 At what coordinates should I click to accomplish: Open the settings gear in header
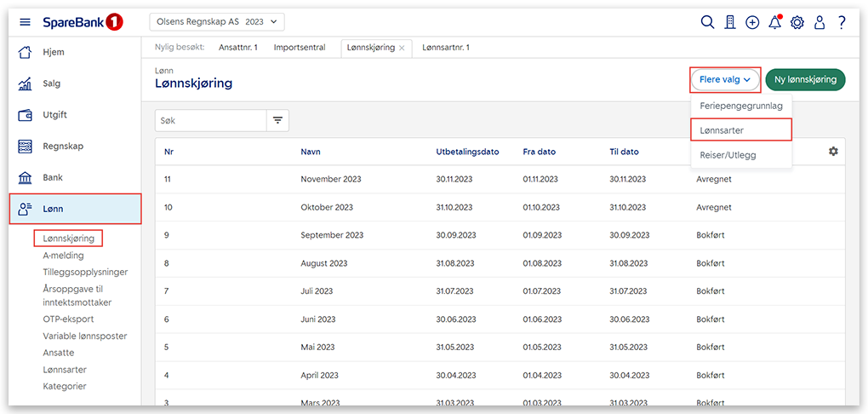click(x=797, y=22)
